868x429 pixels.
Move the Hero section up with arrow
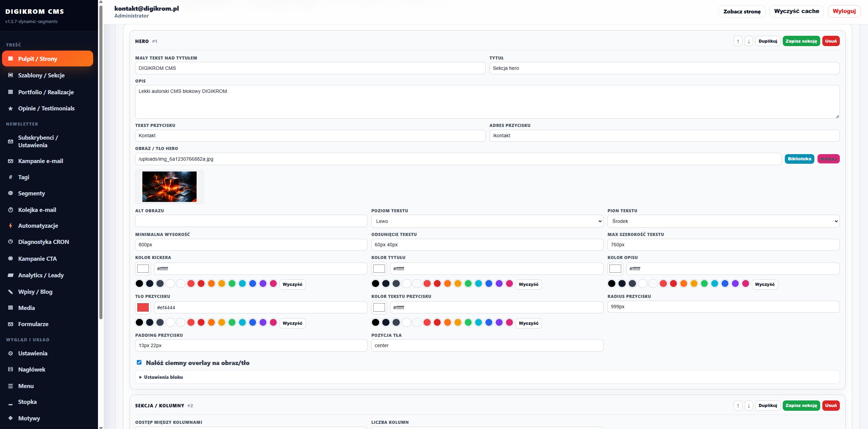tap(738, 41)
